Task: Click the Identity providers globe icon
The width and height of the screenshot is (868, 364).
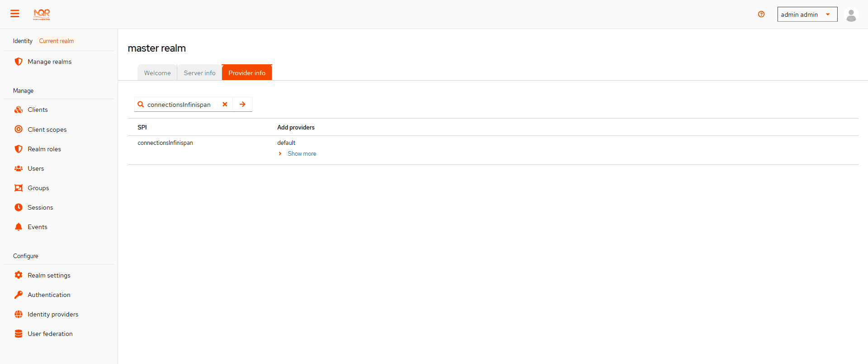Action: [x=19, y=314]
